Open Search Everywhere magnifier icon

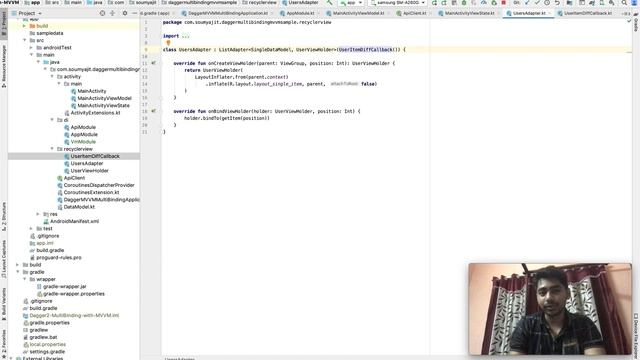pyautogui.click(x=624, y=3)
